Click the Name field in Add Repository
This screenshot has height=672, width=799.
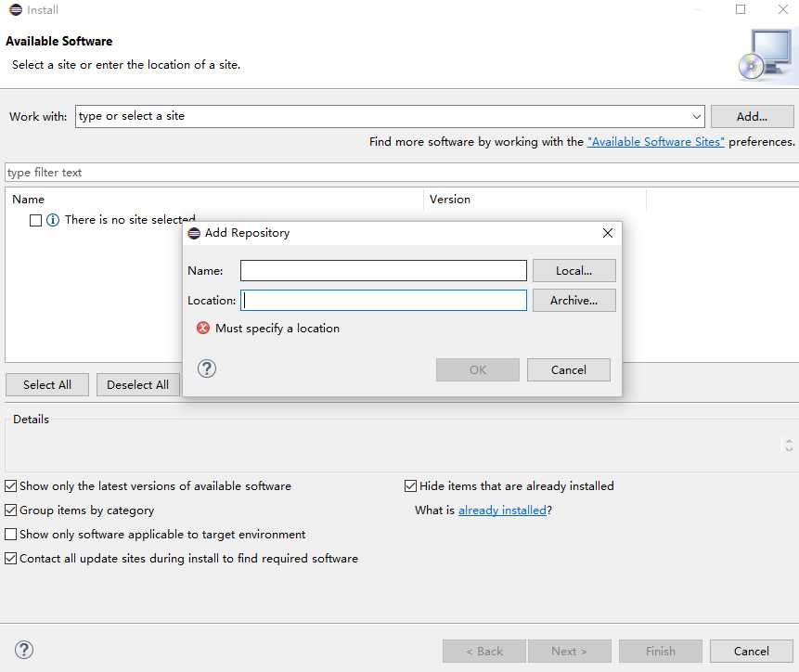pos(383,270)
